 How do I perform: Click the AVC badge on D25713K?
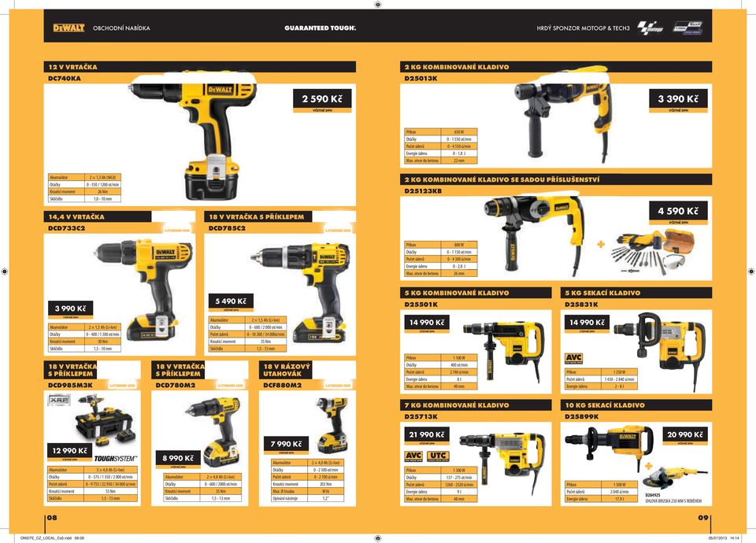(x=413, y=456)
